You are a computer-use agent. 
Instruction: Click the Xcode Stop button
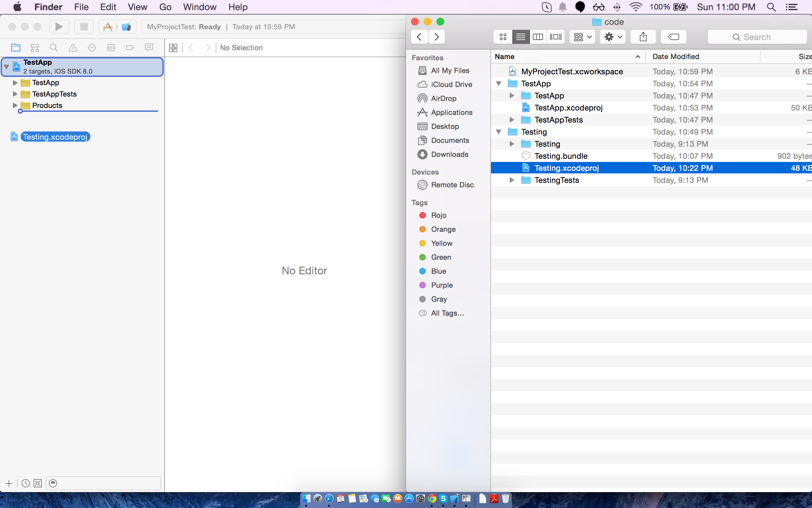click(84, 27)
